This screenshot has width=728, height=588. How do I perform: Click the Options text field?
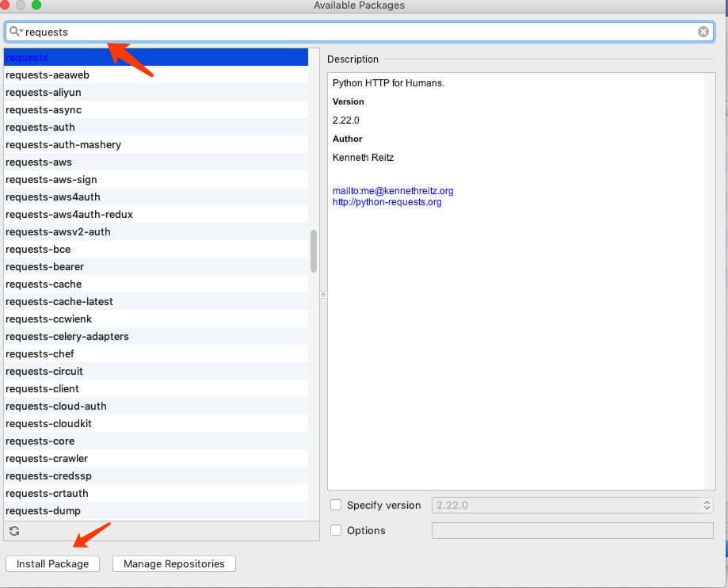572,530
